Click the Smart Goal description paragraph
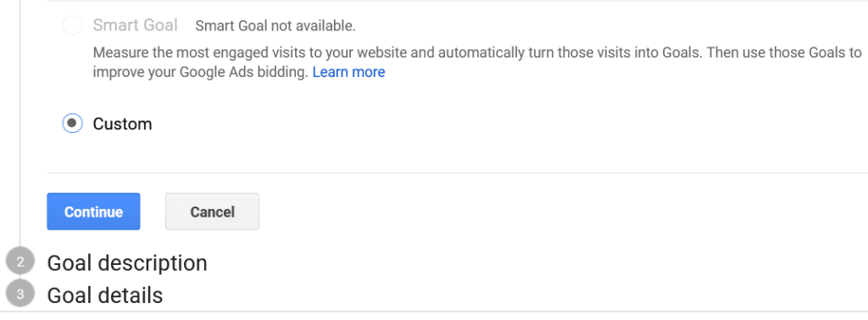 coord(477,63)
